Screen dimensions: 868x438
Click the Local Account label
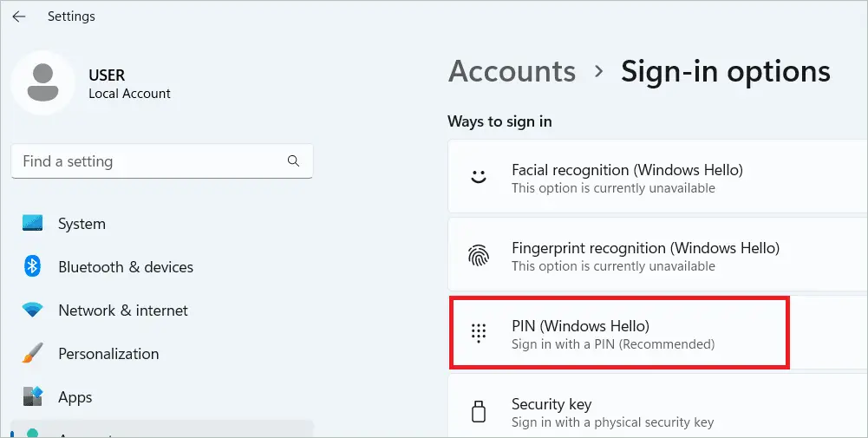tap(129, 94)
